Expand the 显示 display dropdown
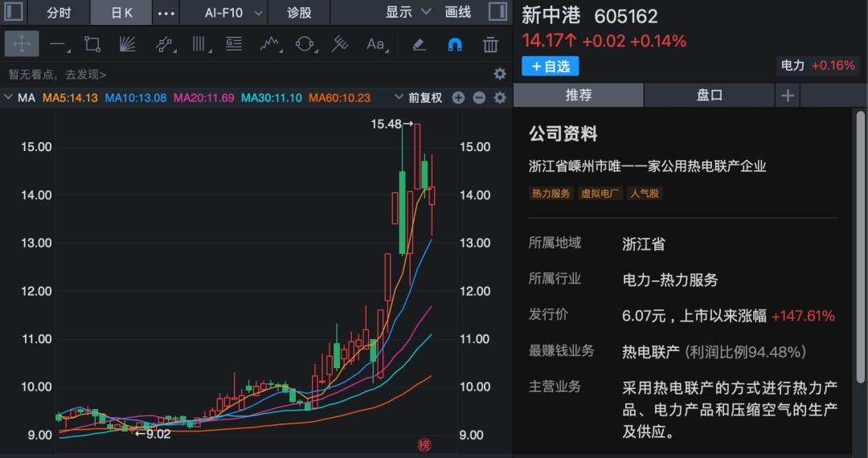The height and width of the screenshot is (458, 868). 408,13
